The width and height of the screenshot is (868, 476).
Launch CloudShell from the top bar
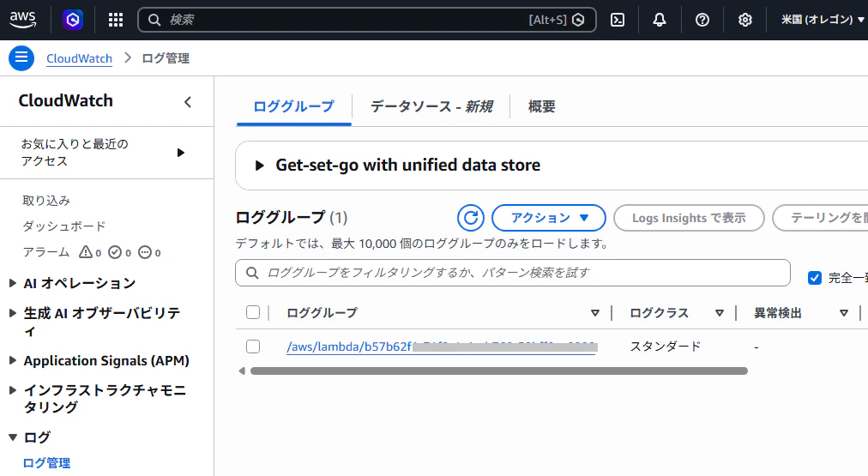click(x=618, y=20)
